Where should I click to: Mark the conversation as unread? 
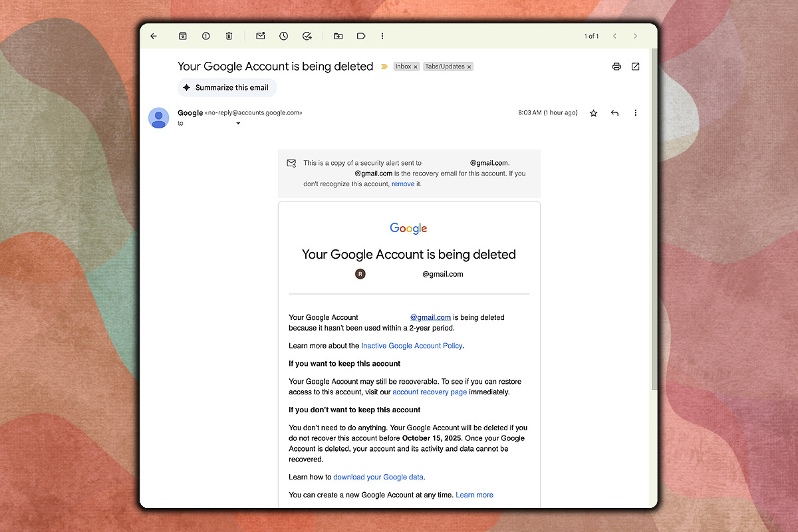[260, 36]
